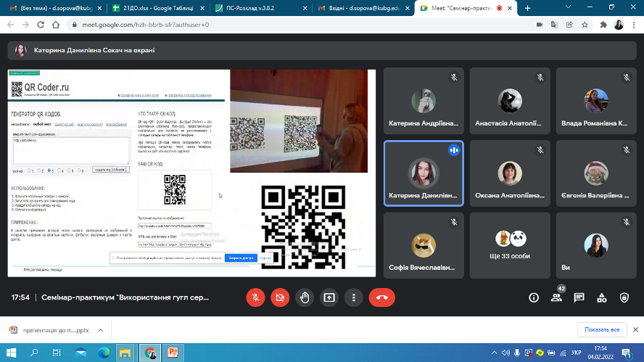This screenshot has width=644, height=362.
Task: Open PowerPoint from the Windows taskbar
Action: coord(173,353)
